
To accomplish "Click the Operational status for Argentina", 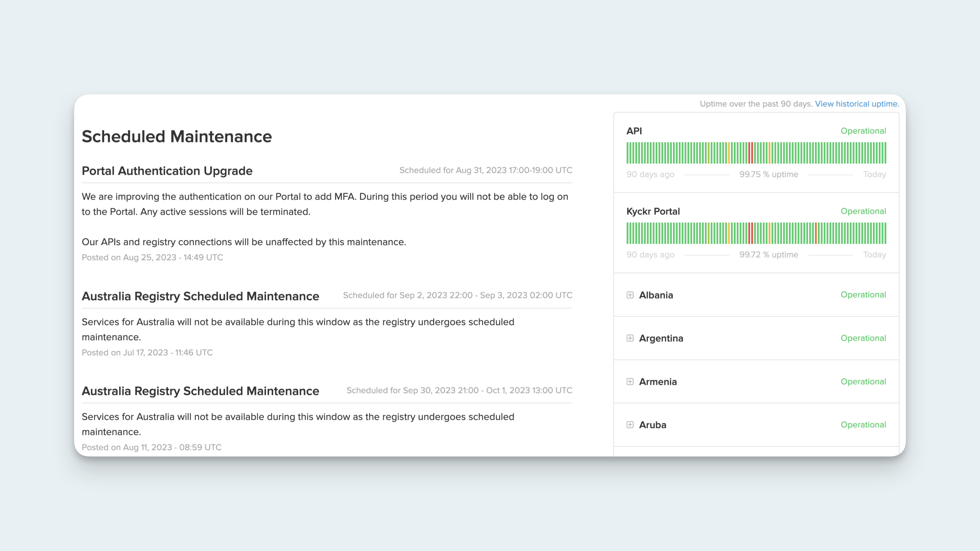I will (x=863, y=338).
